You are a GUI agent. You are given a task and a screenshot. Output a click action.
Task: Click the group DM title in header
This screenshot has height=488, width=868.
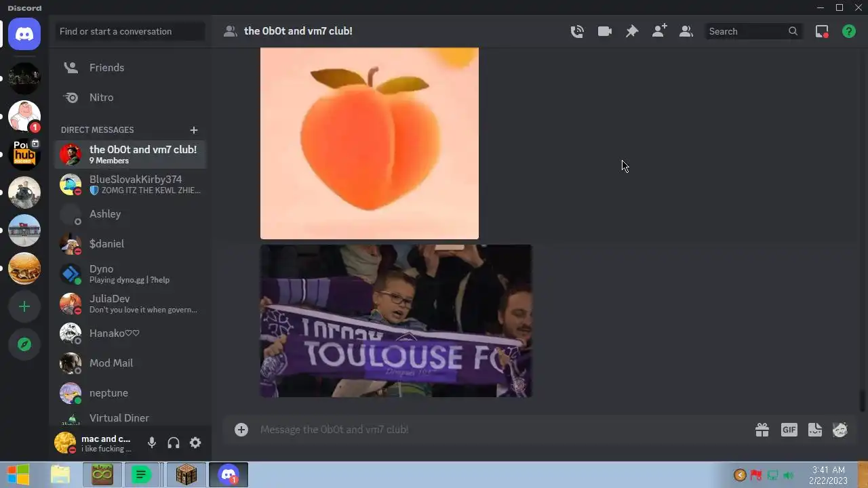[x=298, y=31]
